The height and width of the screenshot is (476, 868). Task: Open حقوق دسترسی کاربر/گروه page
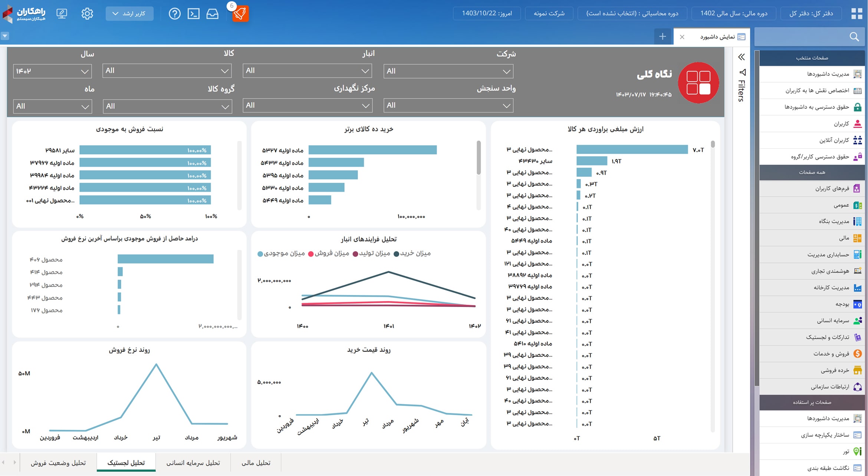812,156
